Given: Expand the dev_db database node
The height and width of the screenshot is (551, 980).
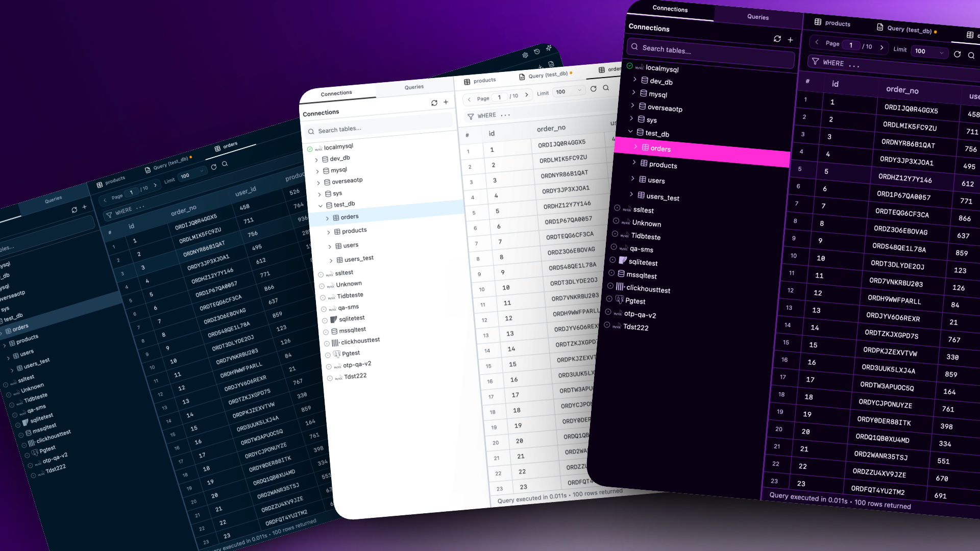Looking at the screenshot, I should click(635, 80).
